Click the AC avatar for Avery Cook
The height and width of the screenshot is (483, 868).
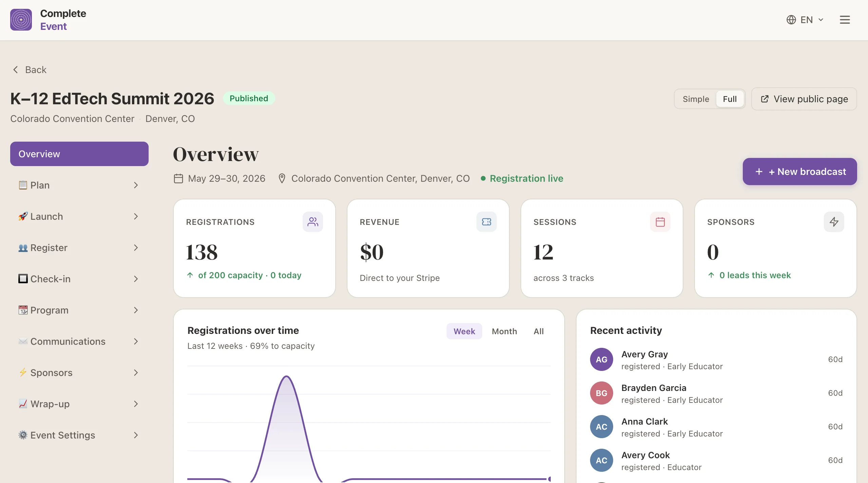(x=601, y=460)
